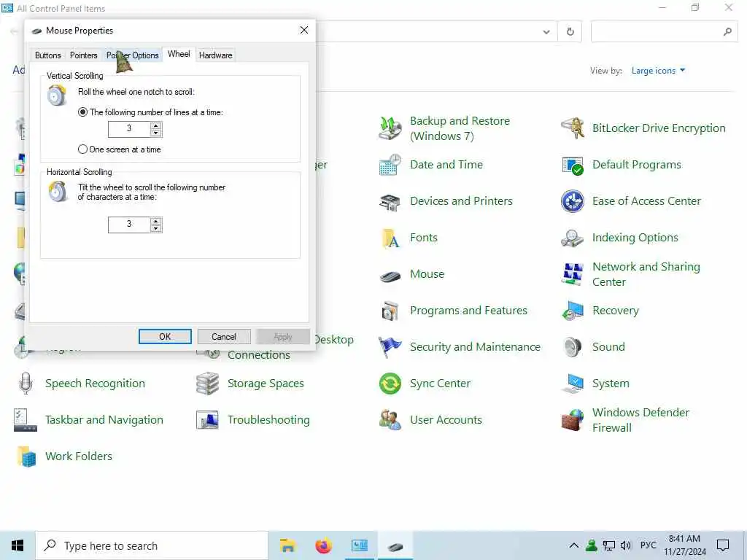Screen dimensions: 747x560
Task: Open the Ease of Access Center icon
Action: click(572, 201)
